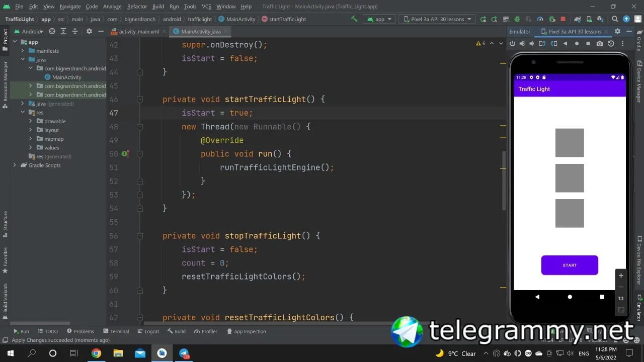Click the Windows Start button
This screenshot has width=644, height=362.
[10, 353]
